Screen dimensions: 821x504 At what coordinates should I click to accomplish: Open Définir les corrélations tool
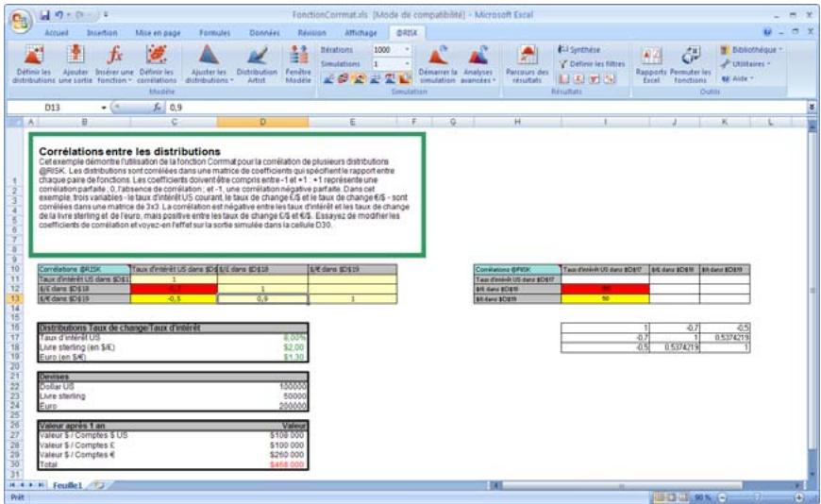click(x=157, y=59)
